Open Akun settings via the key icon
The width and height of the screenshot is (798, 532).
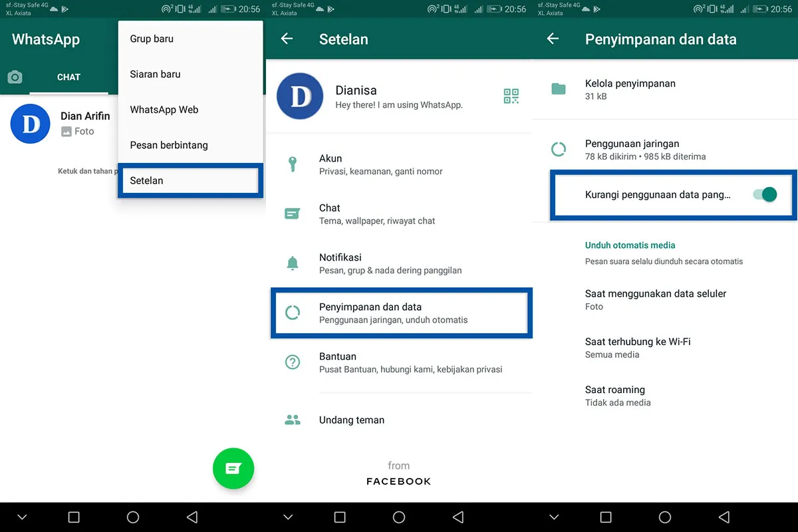click(293, 164)
